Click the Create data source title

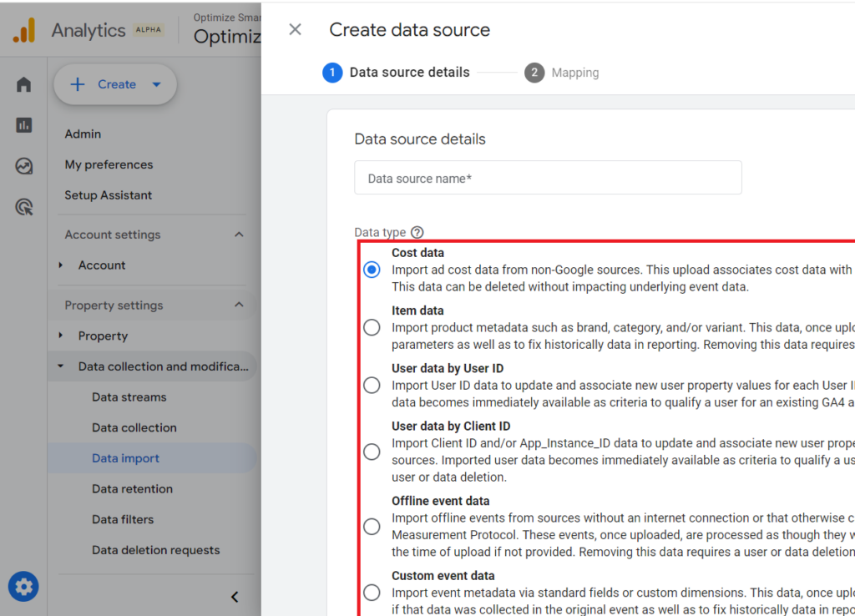click(x=409, y=30)
